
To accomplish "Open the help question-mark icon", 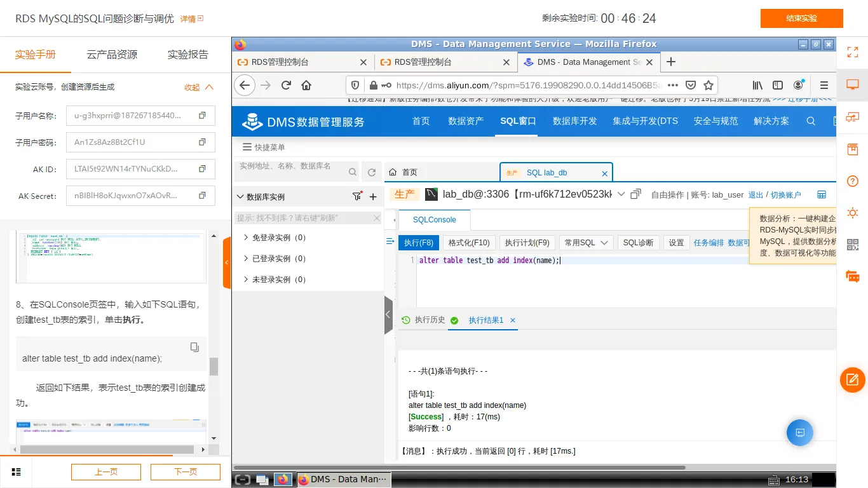I will (x=853, y=181).
